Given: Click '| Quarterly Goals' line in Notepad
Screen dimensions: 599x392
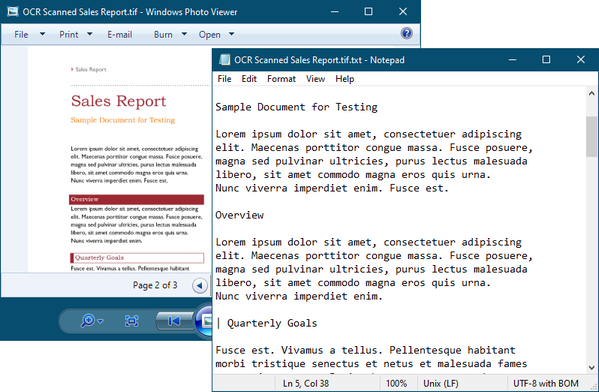Looking at the screenshot, I should pyautogui.click(x=266, y=323).
